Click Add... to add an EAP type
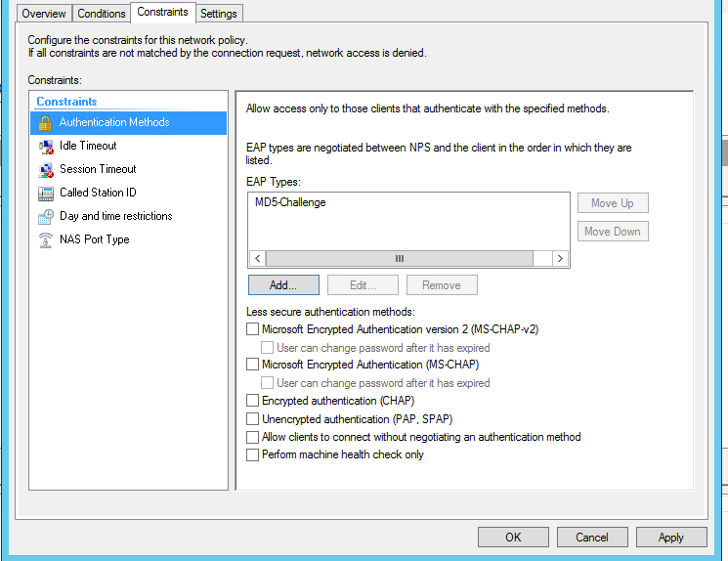The width and height of the screenshot is (728, 561). [x=283, y=285]
